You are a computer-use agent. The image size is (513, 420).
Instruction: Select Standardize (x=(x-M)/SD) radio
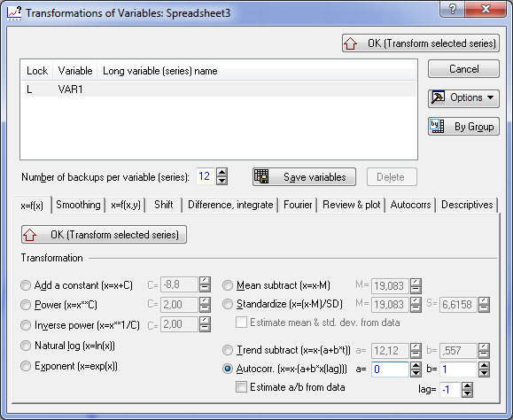point(228,304)
